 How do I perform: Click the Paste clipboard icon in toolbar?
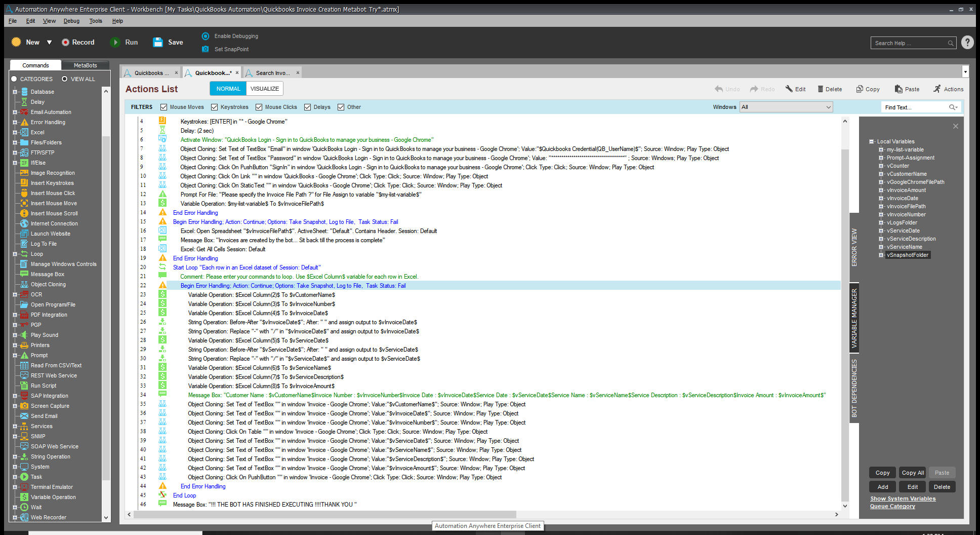899,89
